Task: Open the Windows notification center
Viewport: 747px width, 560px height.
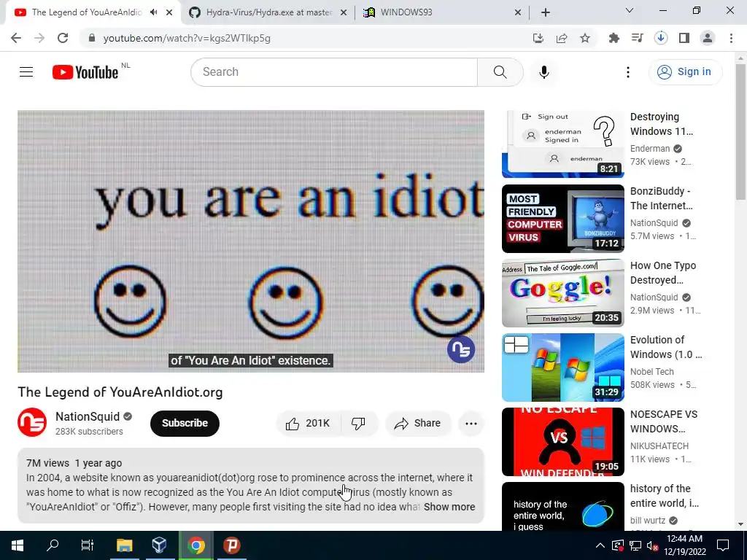Action: click(x=723, y=545)
